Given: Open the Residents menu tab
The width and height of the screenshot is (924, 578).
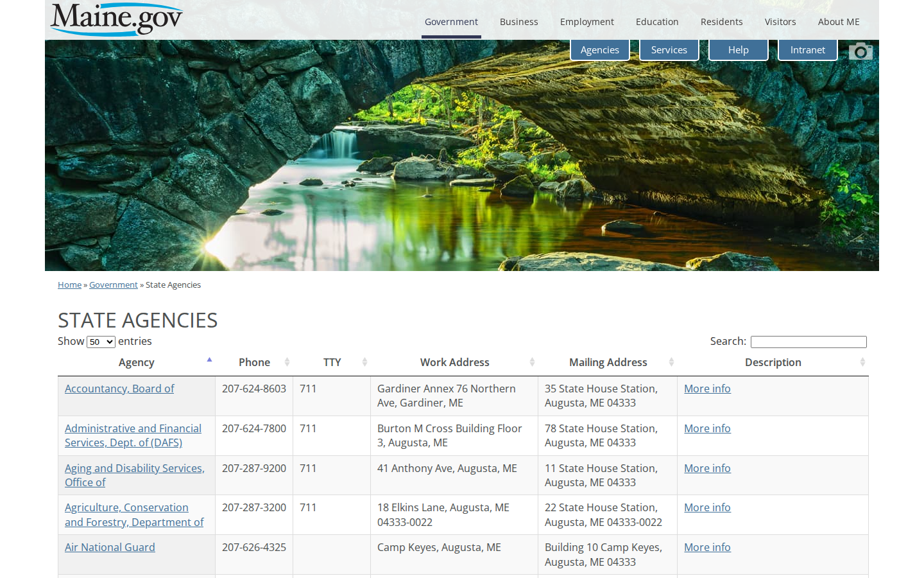Looking at the screenshot, I should [722, 22].
